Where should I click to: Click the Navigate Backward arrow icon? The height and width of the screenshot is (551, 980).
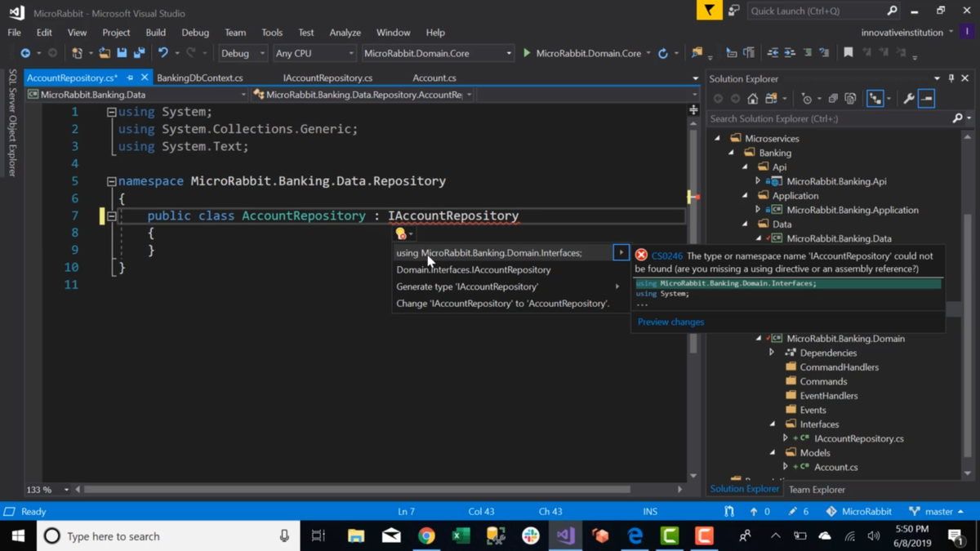pyautogui.click(x=25, y=53)
